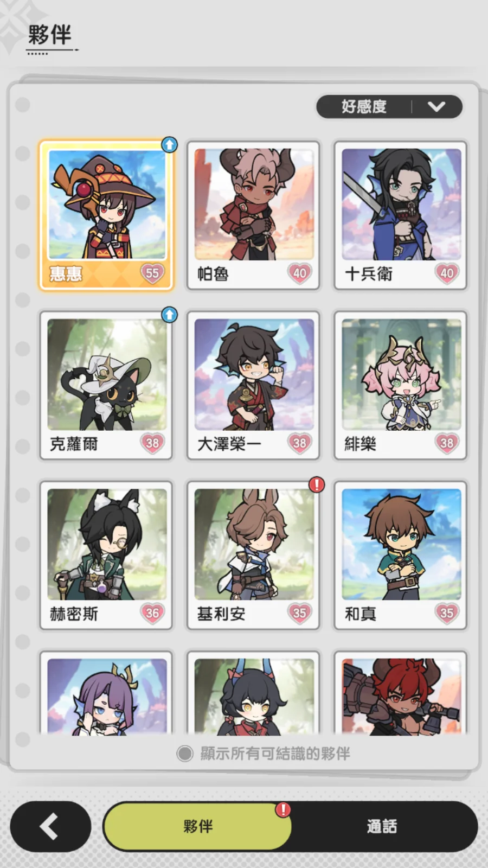Tap the affection heart 36 on 赫密斯
This screenshot has width=488, height=868.
[152, 613]
